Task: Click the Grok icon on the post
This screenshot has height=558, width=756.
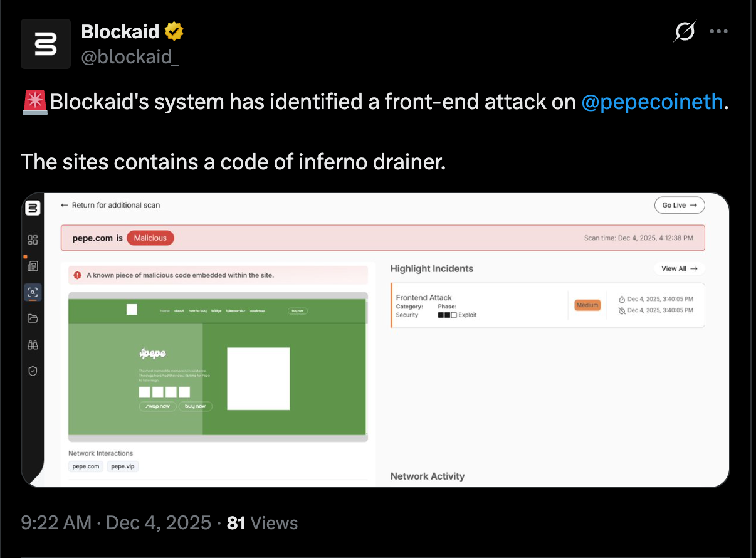Action: [685, 31]
